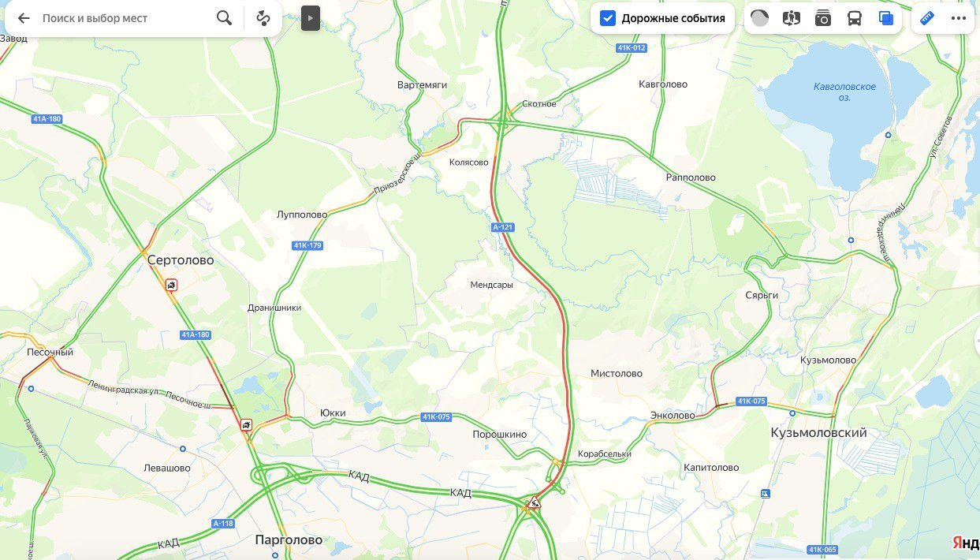980x560 pixels.
Task: Show photos layer with camera icon
Action: tap(823, 18)
